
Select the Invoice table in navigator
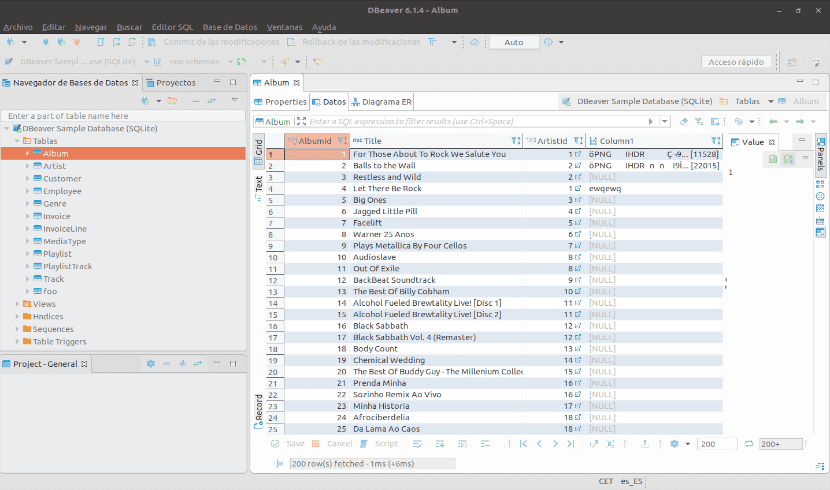[57, 216]
